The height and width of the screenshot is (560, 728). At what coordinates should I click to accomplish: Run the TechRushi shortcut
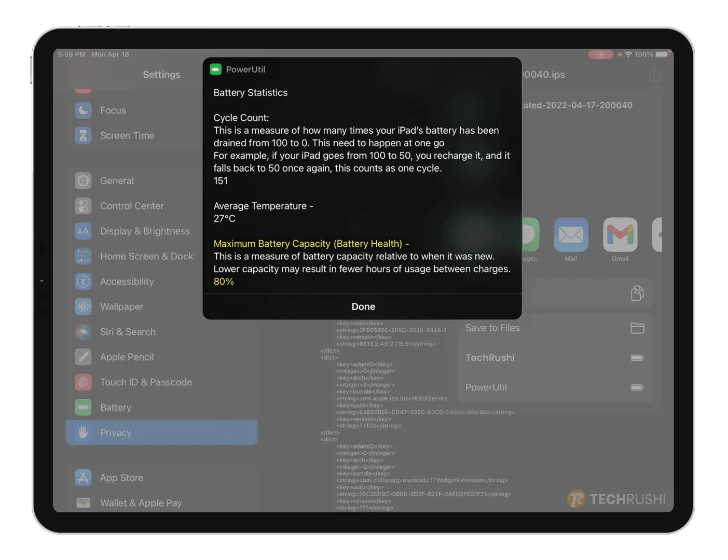coord(555,357)
